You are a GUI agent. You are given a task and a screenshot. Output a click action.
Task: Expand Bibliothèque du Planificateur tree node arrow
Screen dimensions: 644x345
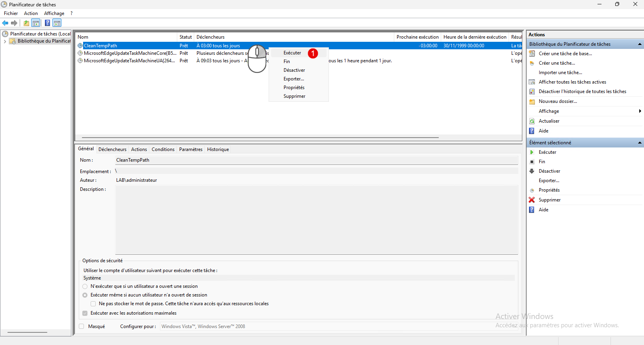tap(5, 41)
